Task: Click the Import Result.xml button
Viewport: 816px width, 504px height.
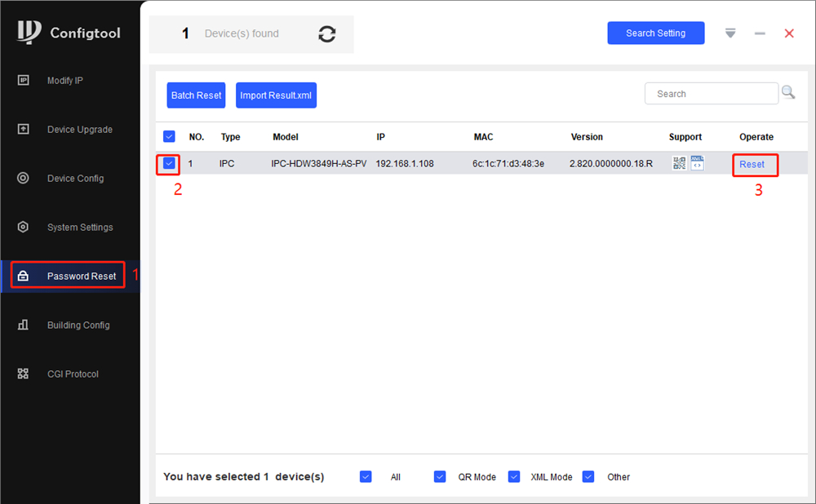Action: pyautogui.click(x=276, y=95)
